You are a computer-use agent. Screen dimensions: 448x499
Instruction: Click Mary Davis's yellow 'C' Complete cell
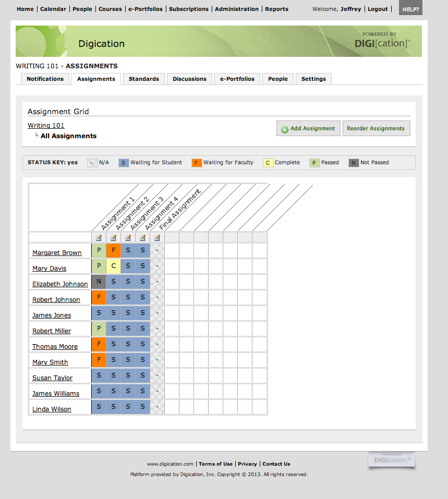point(113,266)
